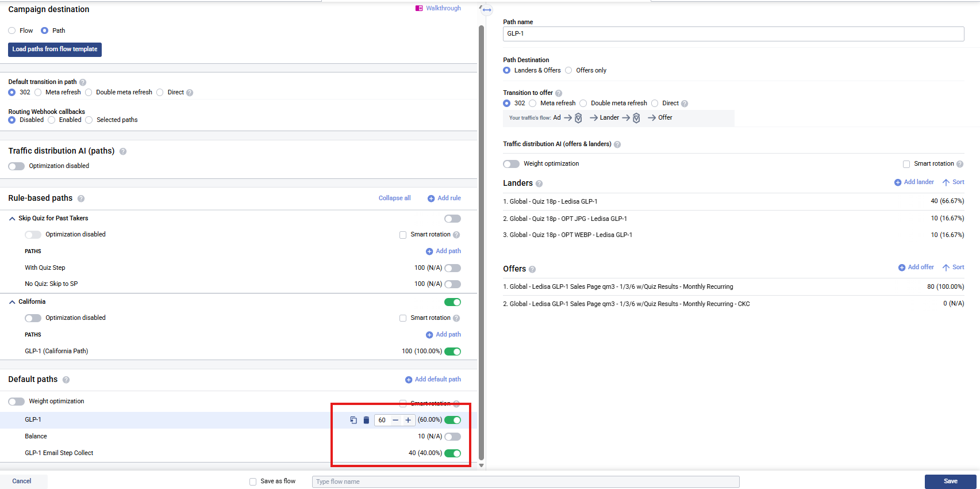Disable the California rule toggle
The width and height of the screenshot is (980, 489).
click(452, 302)
